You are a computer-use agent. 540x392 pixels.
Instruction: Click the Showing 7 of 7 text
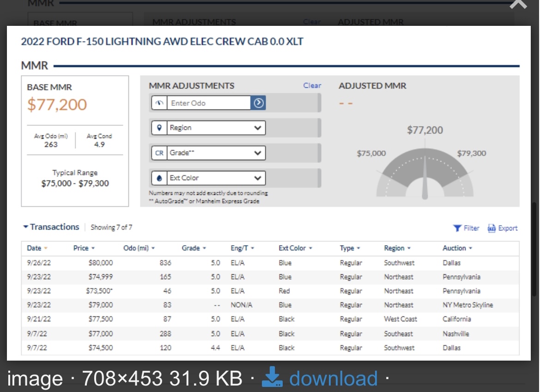(111, 228)
